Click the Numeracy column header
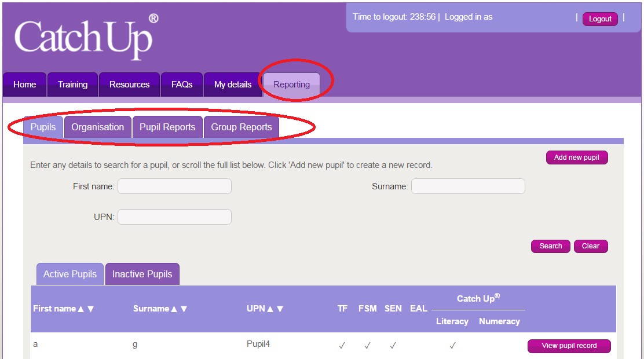Viewport: 644px width, 359px height. [499, 321]
